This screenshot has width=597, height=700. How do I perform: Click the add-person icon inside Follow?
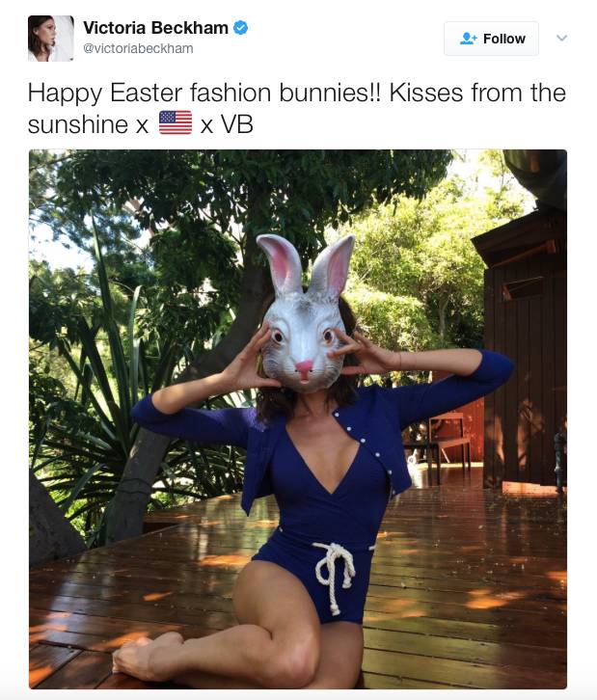point(468,39)
